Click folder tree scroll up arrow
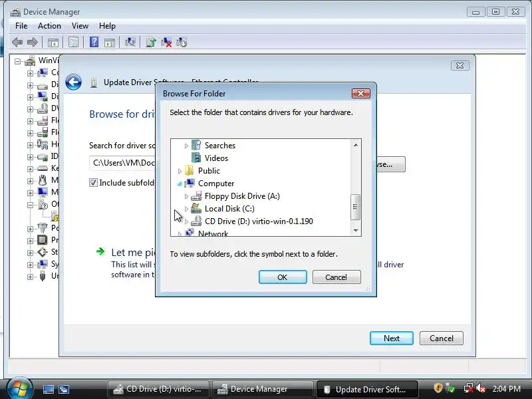 (x=356, y=145)
